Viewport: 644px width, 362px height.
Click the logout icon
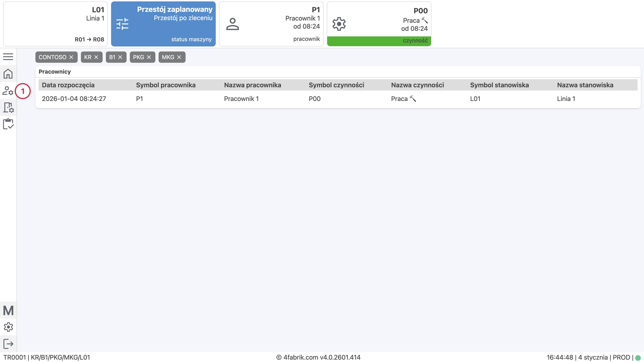click(x=8, y=344)
